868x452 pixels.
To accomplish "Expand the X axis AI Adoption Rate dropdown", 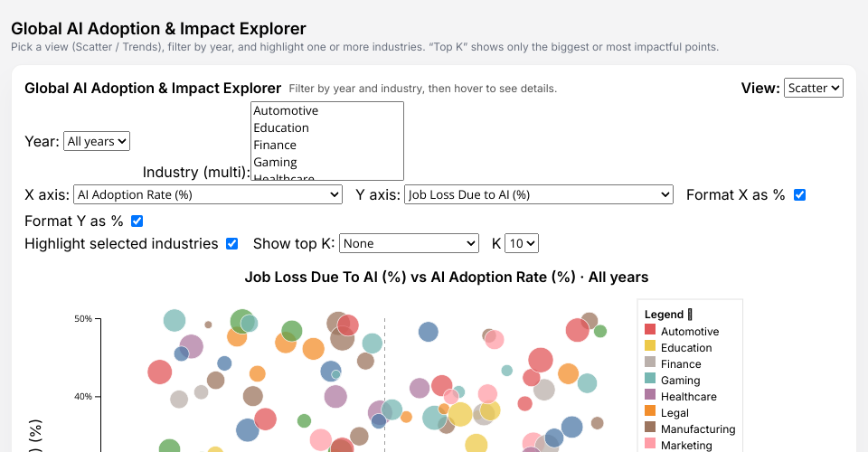I will tap(208, 194).
